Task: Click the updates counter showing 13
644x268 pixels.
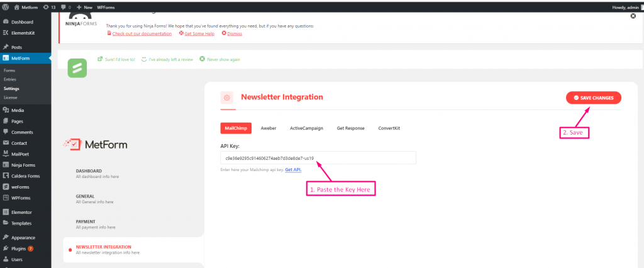Action: coord(49,8)
